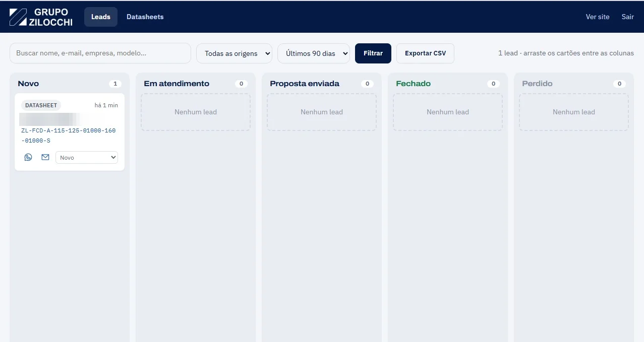Send email via envelope icon on lead card
Image resolution: width=644 pixels, height=342 pixels.
pos(45,157)
